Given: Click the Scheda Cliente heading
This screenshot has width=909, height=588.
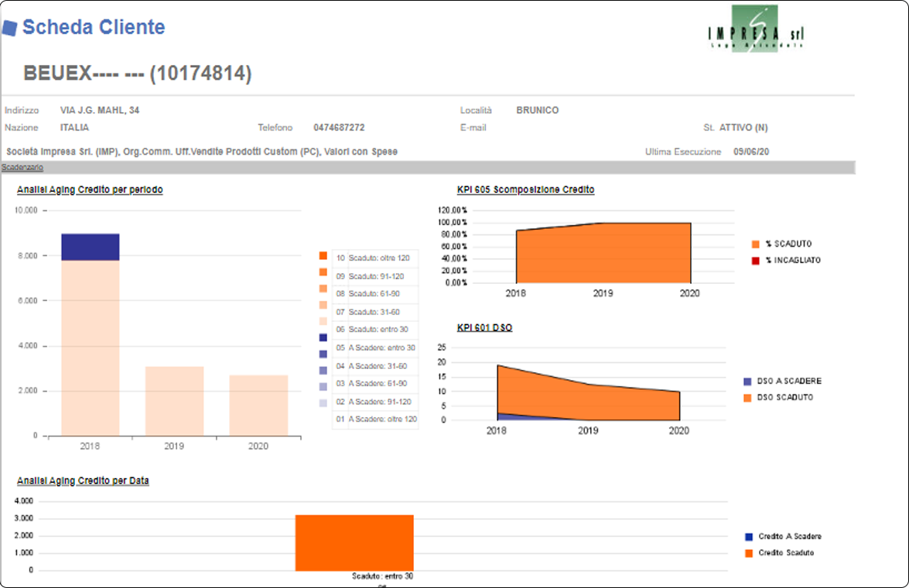Looking at the screenshot, I should click(x=94, y=27).
